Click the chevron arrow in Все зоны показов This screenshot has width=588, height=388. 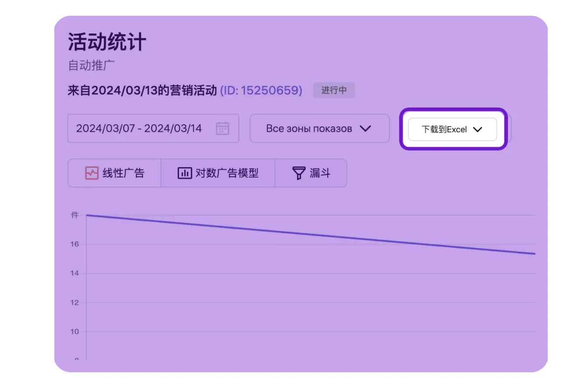[x=365, y=129]
